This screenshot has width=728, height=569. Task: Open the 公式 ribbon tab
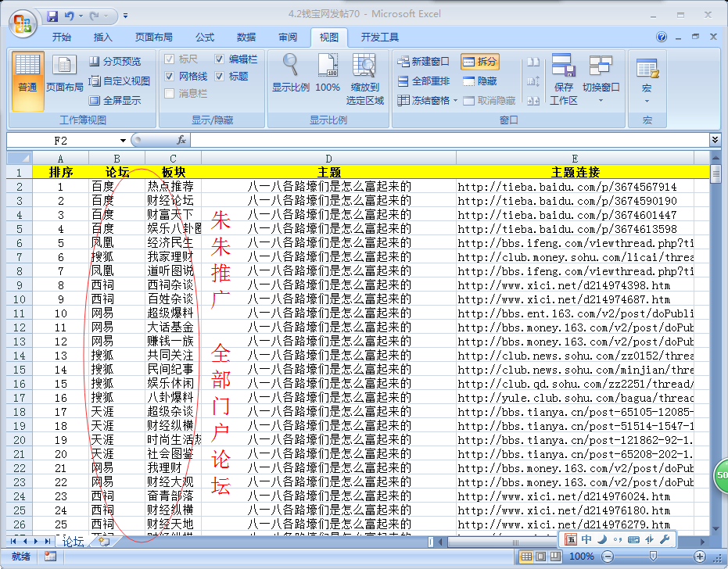click(205, 38)
